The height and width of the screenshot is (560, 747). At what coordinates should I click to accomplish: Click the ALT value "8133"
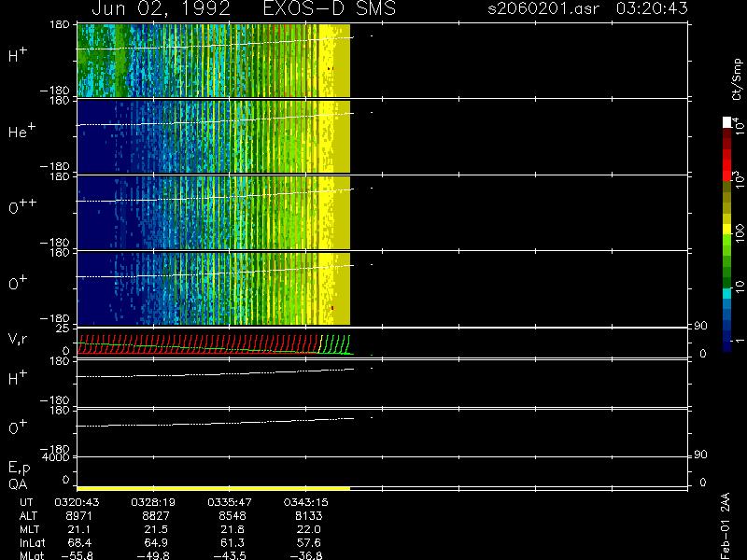[309, 516]
